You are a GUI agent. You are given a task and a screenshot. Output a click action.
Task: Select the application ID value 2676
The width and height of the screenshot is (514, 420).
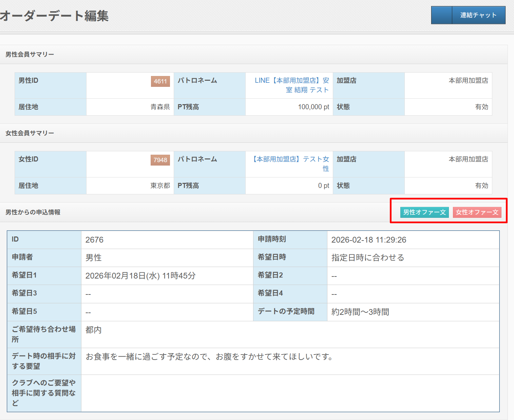94,240
